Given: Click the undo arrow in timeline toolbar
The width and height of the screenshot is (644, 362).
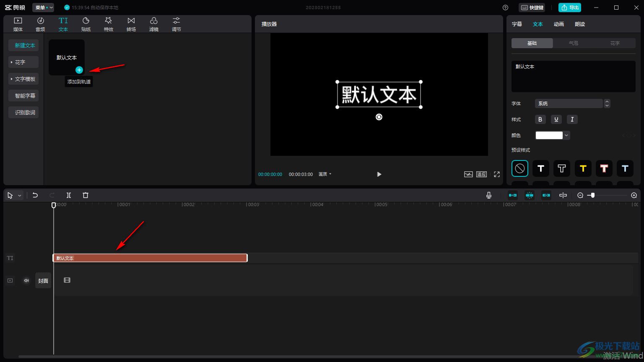Looking at the screenshot, I should (x=35, y=195).
